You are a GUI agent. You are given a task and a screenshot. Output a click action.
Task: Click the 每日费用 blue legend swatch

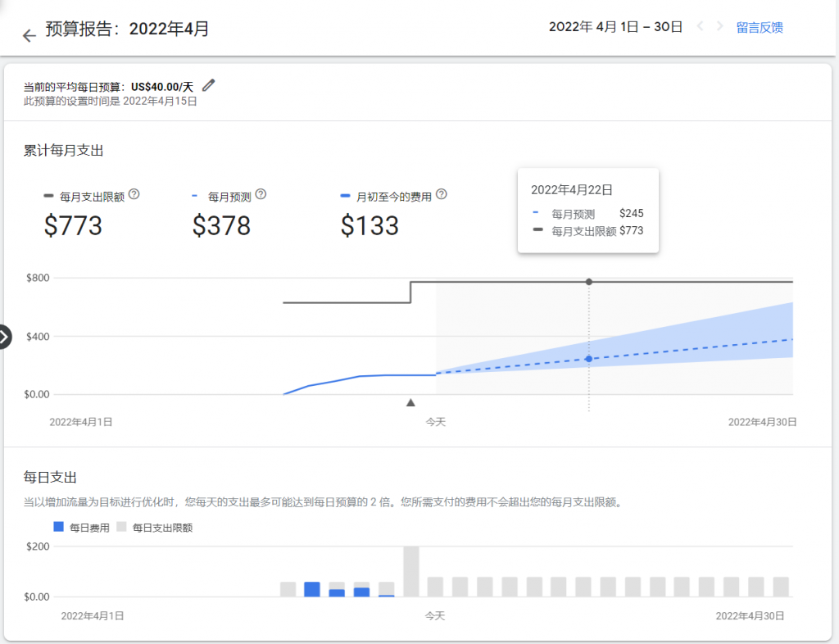click(59, 527)
